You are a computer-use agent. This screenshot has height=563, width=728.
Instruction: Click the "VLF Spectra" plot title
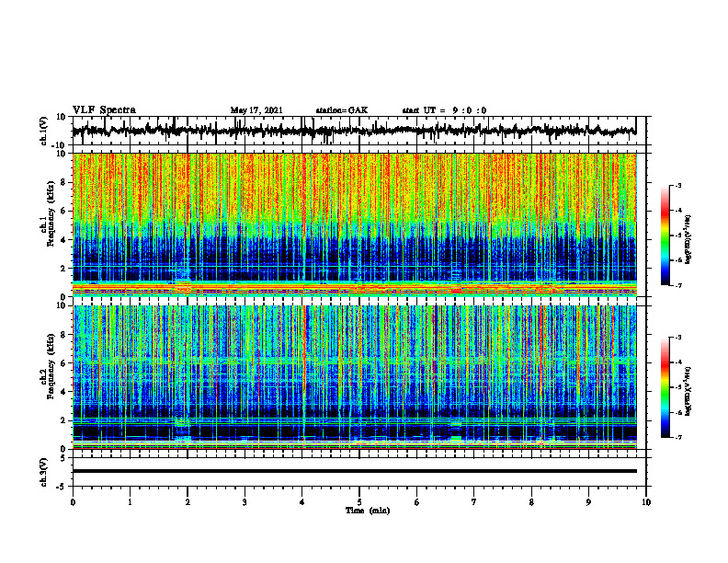coord(104,110)
